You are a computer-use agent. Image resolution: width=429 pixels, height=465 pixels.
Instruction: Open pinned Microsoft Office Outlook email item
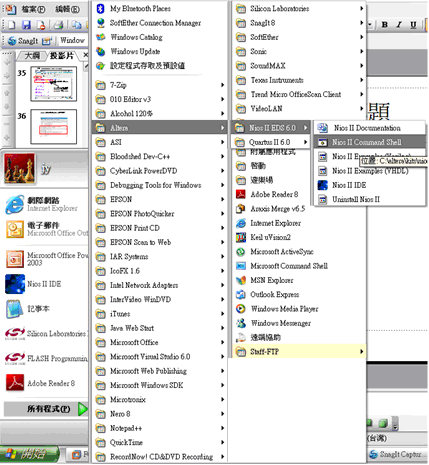[46, 229]
